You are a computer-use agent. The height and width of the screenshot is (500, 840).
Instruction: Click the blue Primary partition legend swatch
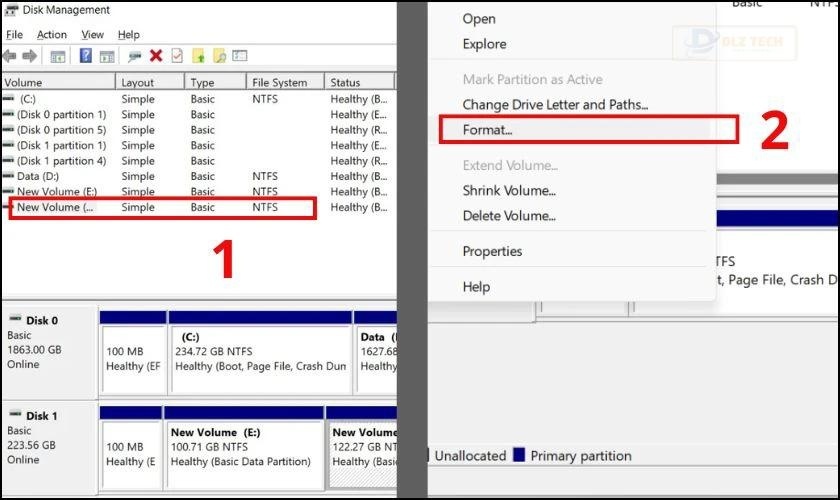click(519, 455)
